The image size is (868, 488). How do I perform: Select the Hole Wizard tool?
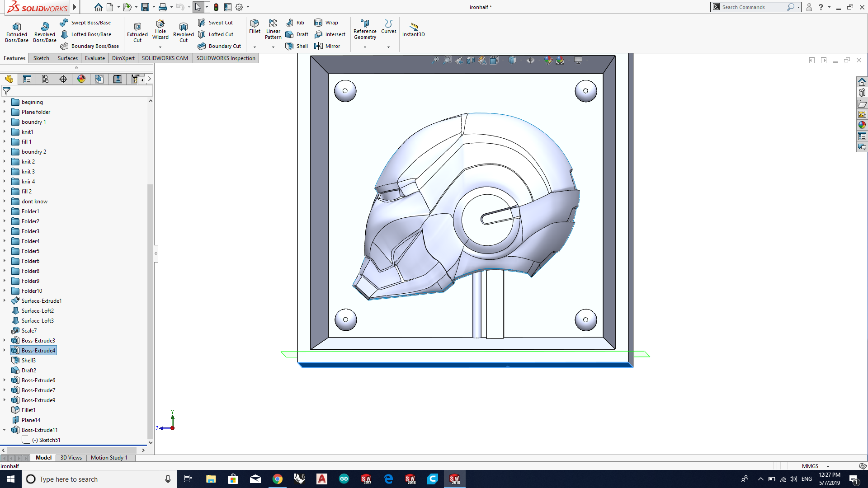(x=160, y=30)
